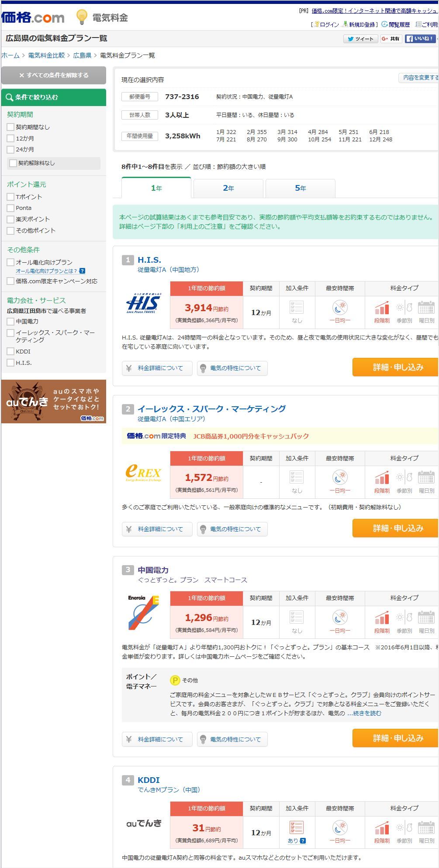This screenshot has width=439, height=868.
Task: Open the PR インターネット開通で高額キャッシュ link
Action: (x=375, y=10)
